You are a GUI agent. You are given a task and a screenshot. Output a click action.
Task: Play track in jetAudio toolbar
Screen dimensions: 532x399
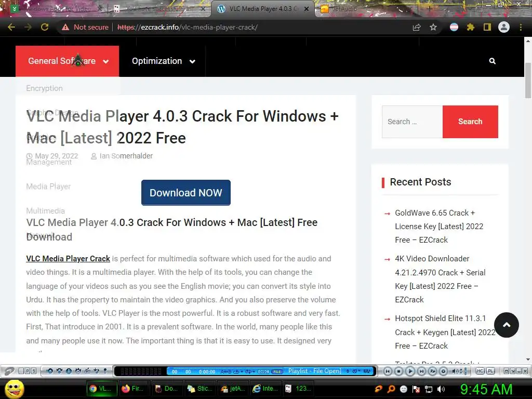pyautogui.click(x=410, y=371)
